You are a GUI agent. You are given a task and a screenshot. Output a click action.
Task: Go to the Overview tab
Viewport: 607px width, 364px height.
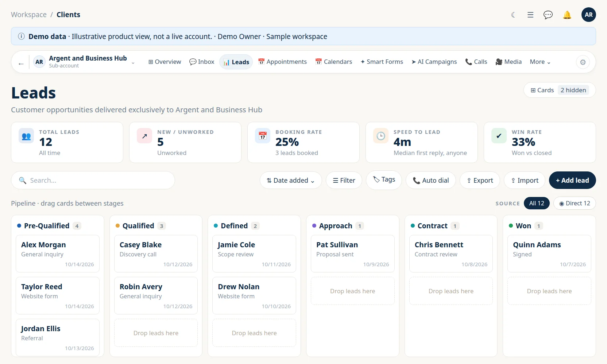165,62
